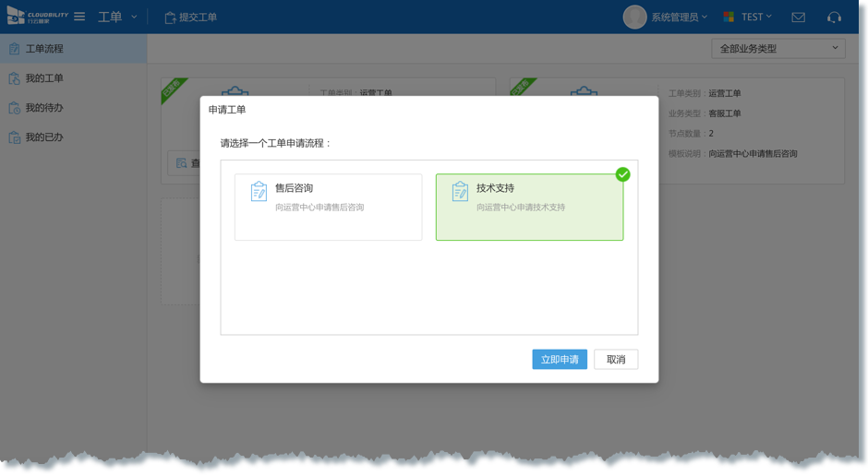The height and width of the screenshot is (476, 868).
Task: Click the Cloudbility logo
Action: point(37,16)
